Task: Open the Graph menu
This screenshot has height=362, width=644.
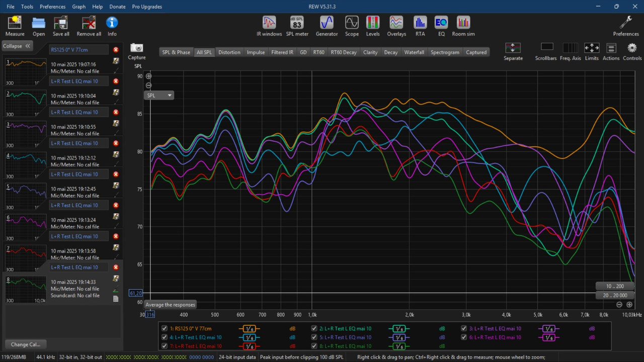Action: click(79, 7)
